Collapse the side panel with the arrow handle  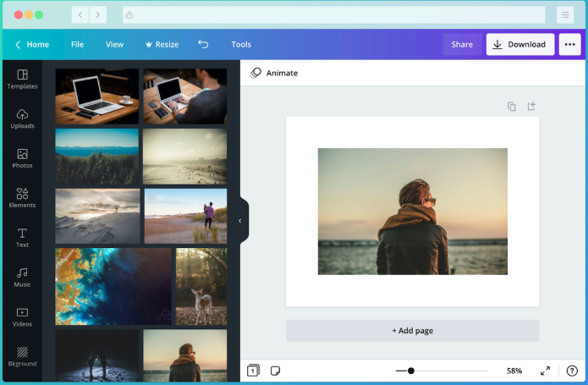(x=240, y=221)
